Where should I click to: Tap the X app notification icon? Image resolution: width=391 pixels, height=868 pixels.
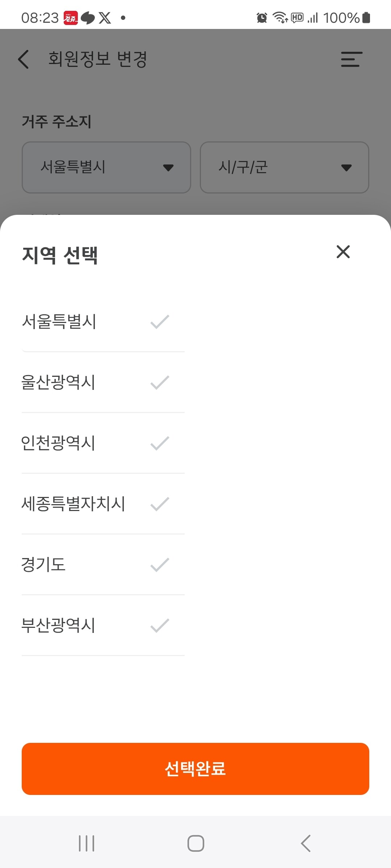105,18
